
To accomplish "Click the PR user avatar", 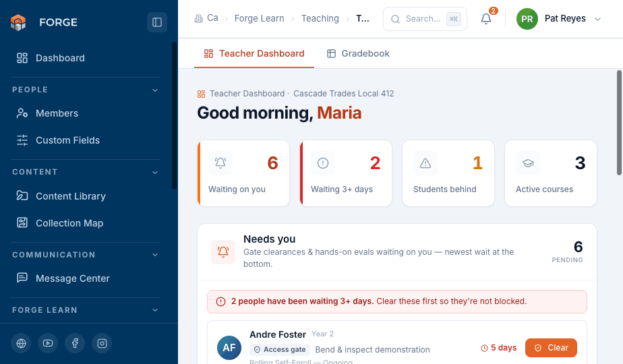I will 527,19.
